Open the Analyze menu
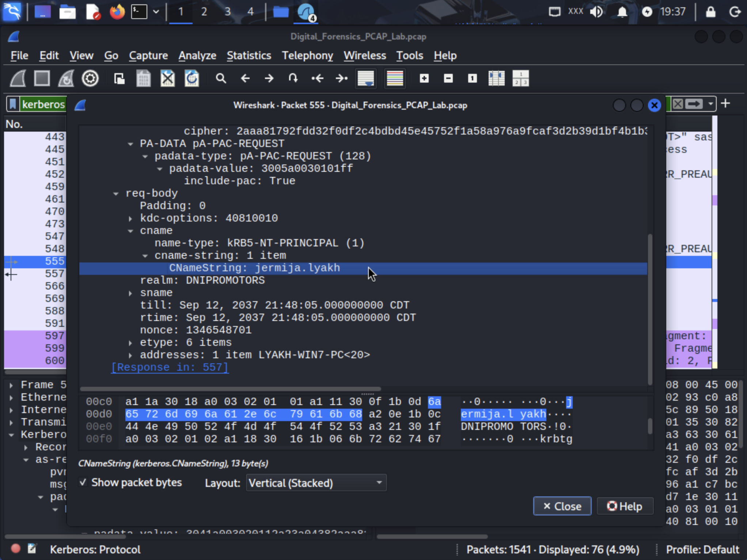Viewport: 747px width, 560px height. point(197,56)
